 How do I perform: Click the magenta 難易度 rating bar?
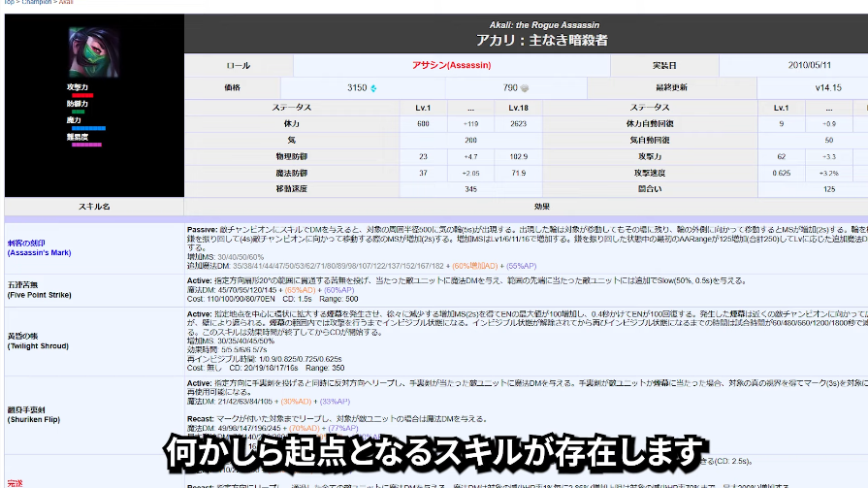point(86,145)
